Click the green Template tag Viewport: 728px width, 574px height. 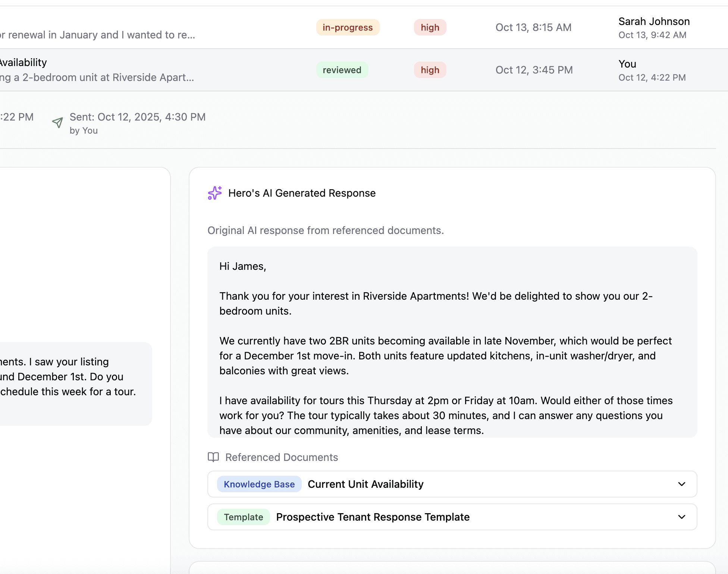click(243, 517)
